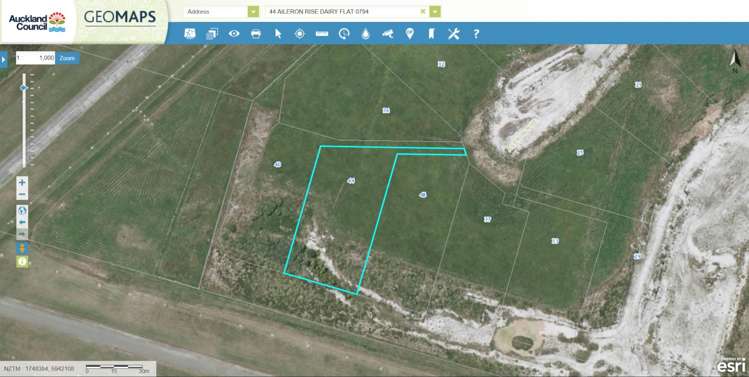
Task: Choose the ruler Measure tool
Action: 322,33
